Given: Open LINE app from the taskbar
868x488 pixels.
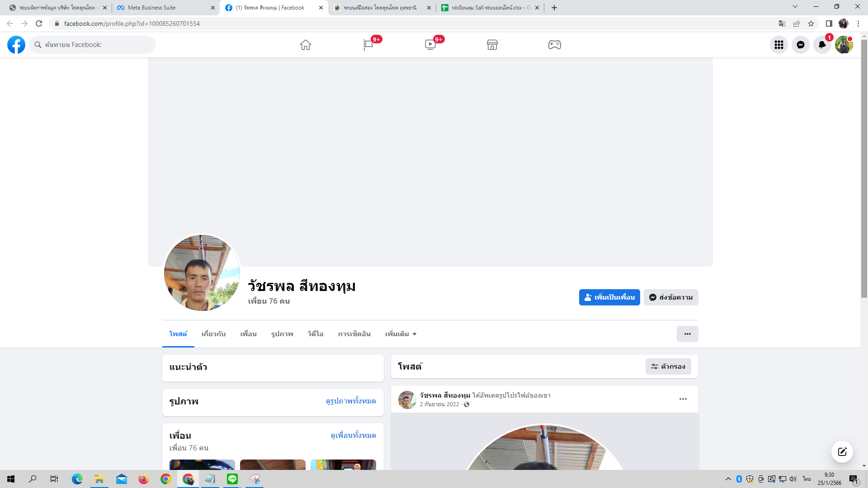Looking at the screenshot, I should tap(232, 479).
